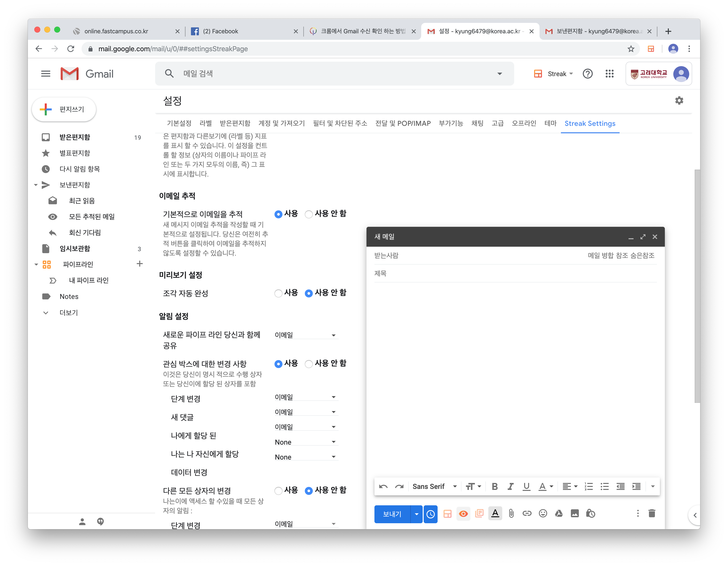This screenshot has height=566, width=728.
Task: Switch to the 라벨 settings tab
Action: [205, 123]
